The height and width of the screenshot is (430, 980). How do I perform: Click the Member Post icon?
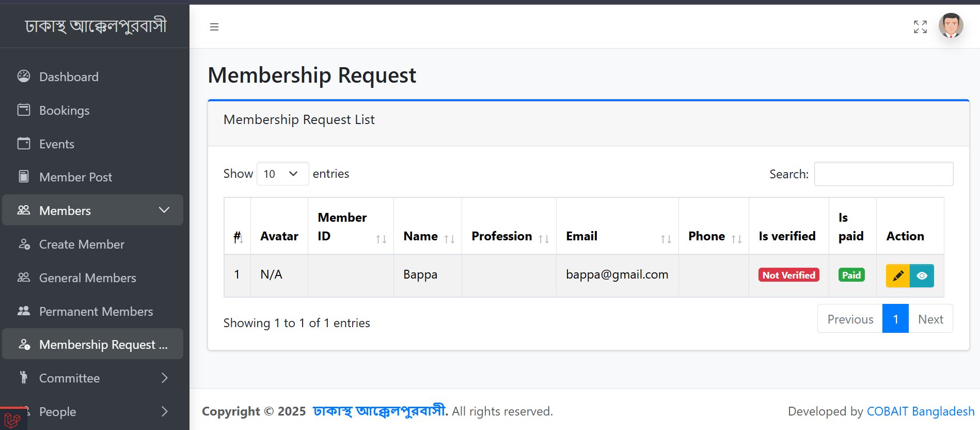24,177
